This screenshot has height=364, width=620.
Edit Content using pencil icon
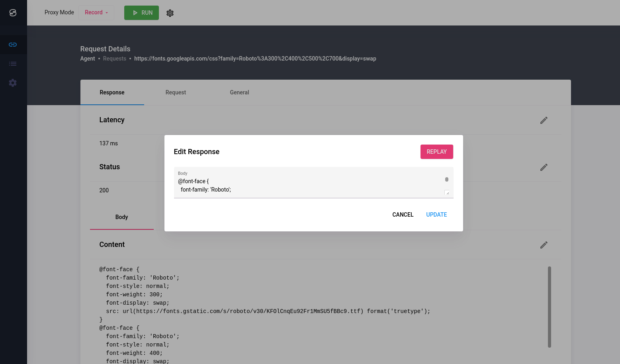tap(544, 245)
